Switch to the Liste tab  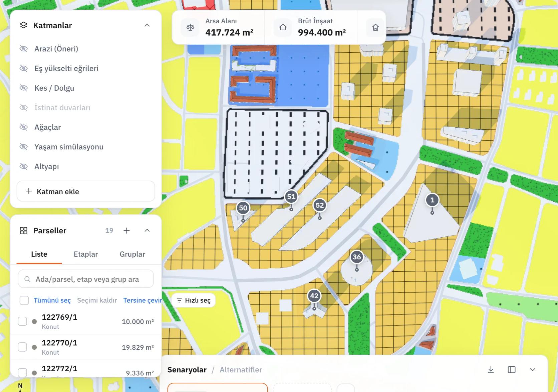(39, 254)
